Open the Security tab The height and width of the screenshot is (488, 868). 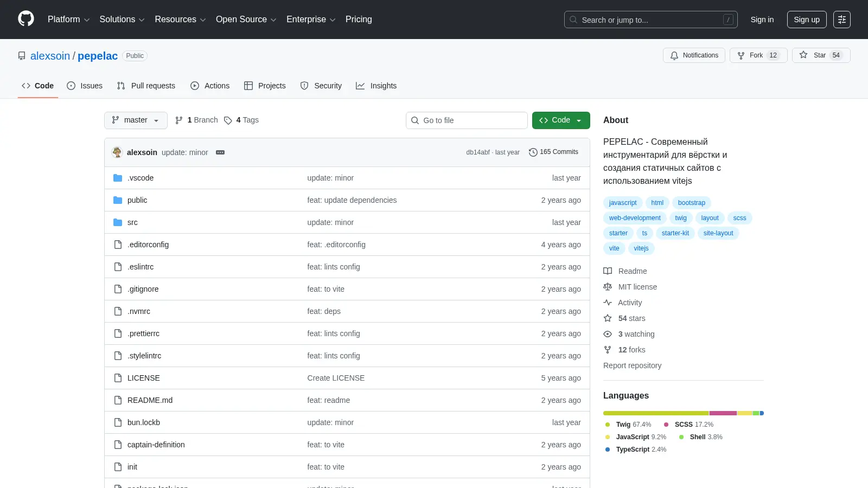(321, 86)
